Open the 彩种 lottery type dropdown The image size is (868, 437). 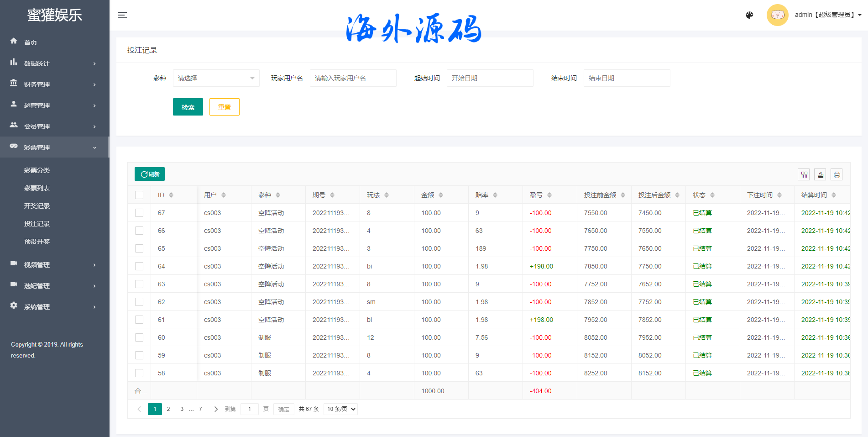click(x=216, y=78)
